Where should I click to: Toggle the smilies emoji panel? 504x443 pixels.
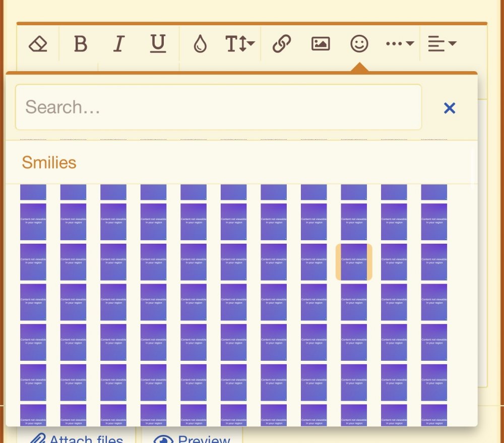pos(359,43)
